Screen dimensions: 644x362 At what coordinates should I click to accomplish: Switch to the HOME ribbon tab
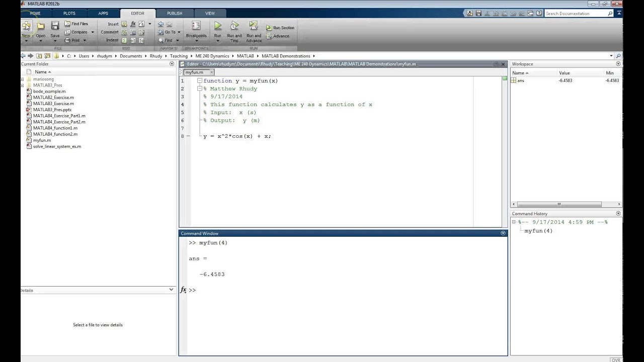[x=35, y=13]
